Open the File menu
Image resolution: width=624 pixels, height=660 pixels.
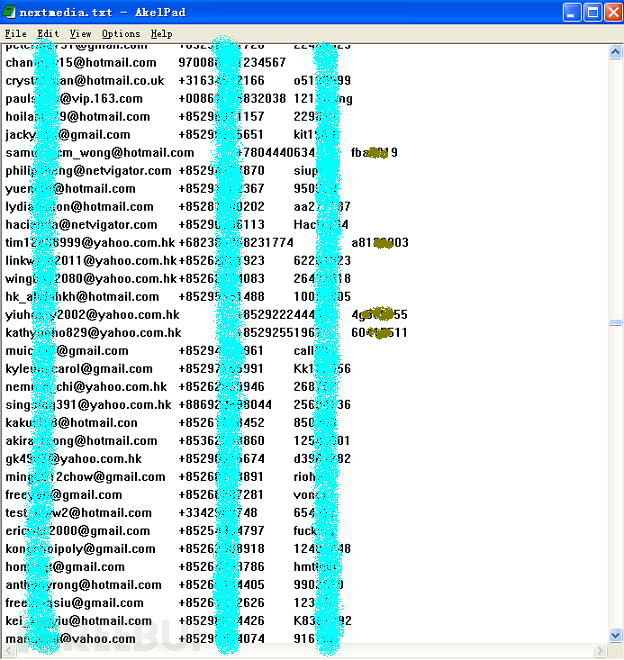[16, 34]
